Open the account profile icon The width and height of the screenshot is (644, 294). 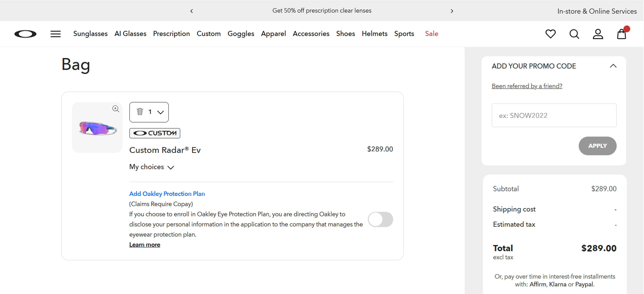click(598, 34)
